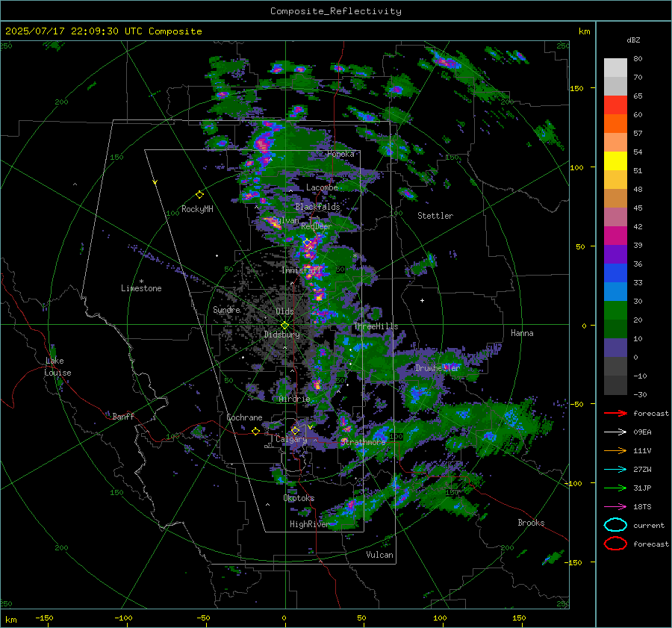Click the Vulcan label
This screenshot has width=672, height=628.
[379, 555]
